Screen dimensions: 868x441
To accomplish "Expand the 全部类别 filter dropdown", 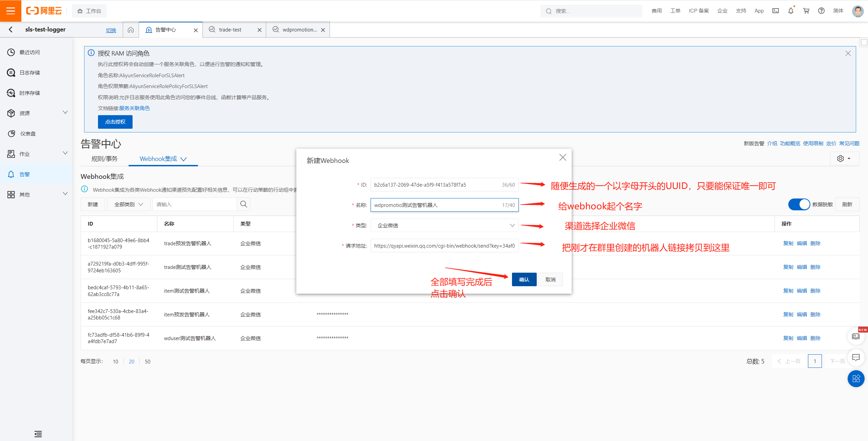I will 129,204.
